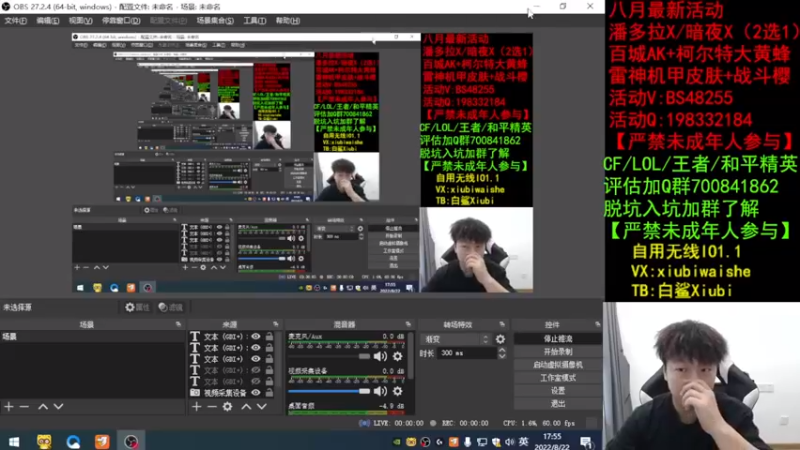The width and height of the screenshot is (800, 450).
Task: Pop out the 转场特效 dock panel
Action: tap(502, 324)
